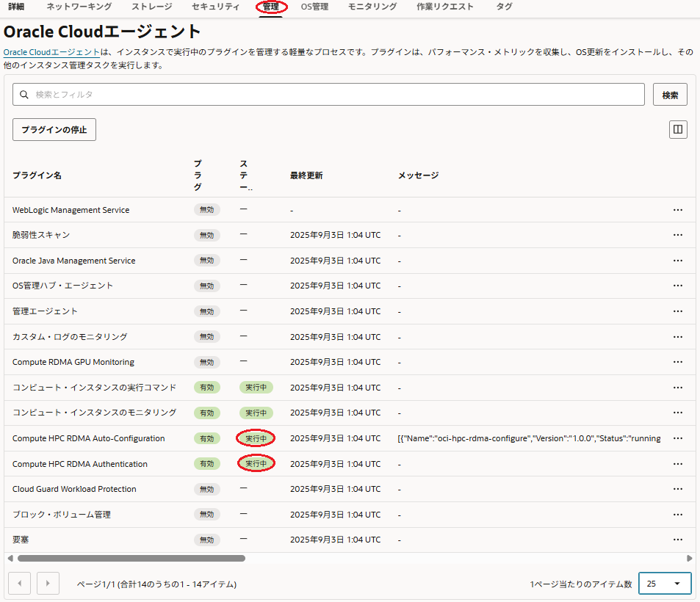Open actions menu for Compute HPC RDMA Auto-Configuration

pyautogui.click(x=677, y=438)
